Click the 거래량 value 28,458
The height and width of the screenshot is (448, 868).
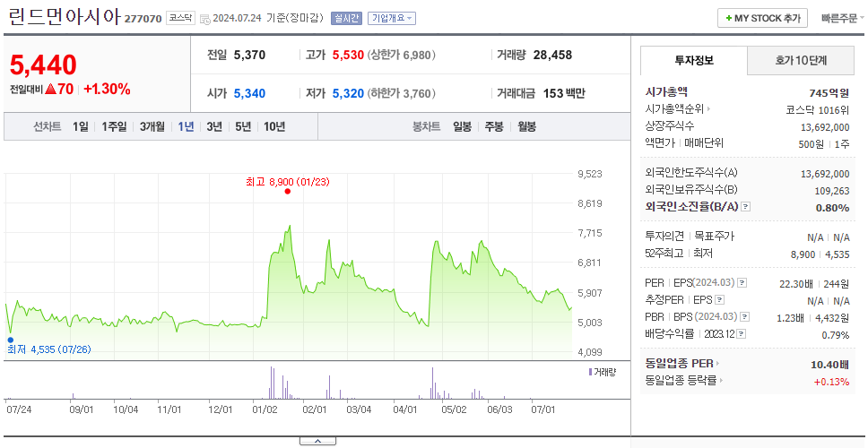(552, 56)
